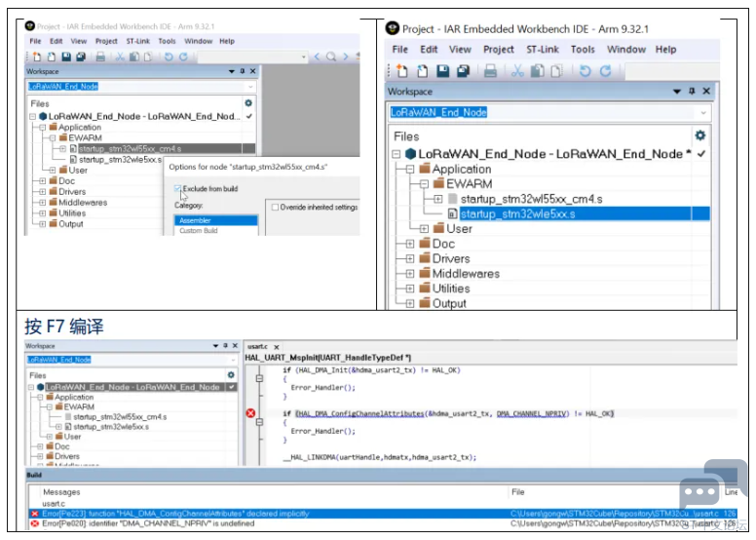756x540 pixels.
Task: Open Files gear icon in top-left workspace
Action: pos(248,102)
